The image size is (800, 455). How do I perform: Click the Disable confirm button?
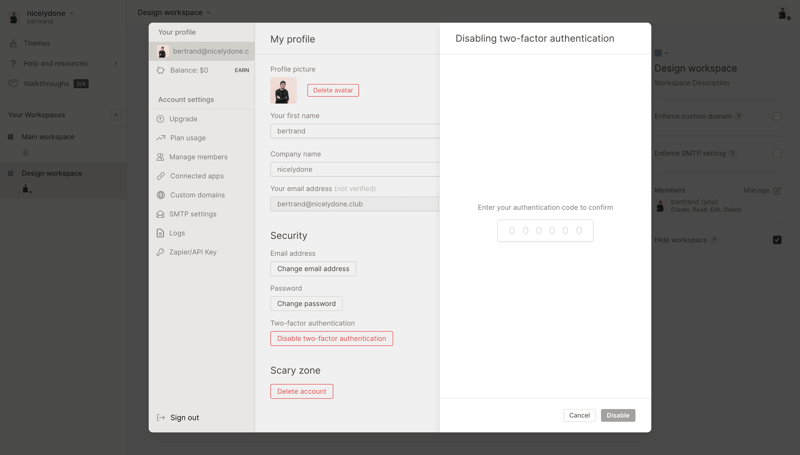click(x=618, y=415)
